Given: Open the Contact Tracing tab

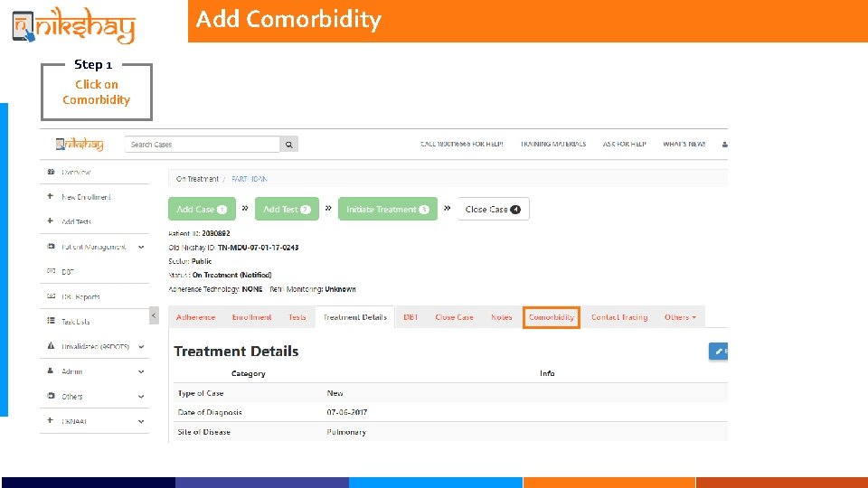Looking at the screenshot, I should 618,317.
